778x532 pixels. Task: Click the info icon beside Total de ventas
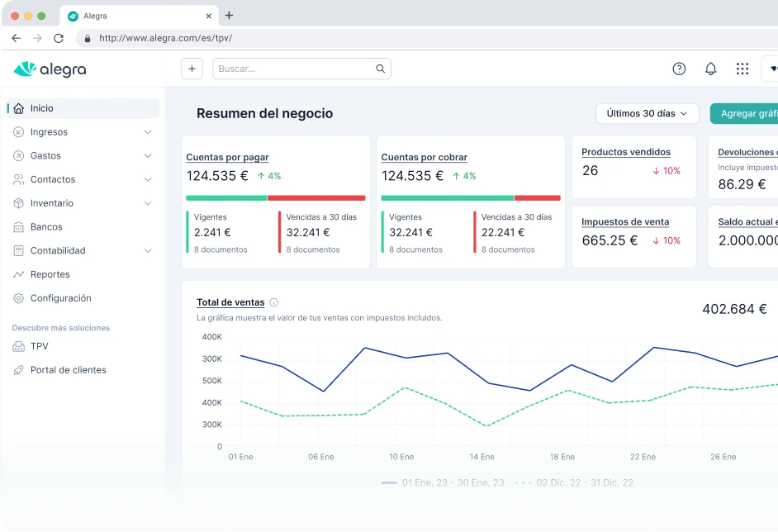tap(274, 302)
